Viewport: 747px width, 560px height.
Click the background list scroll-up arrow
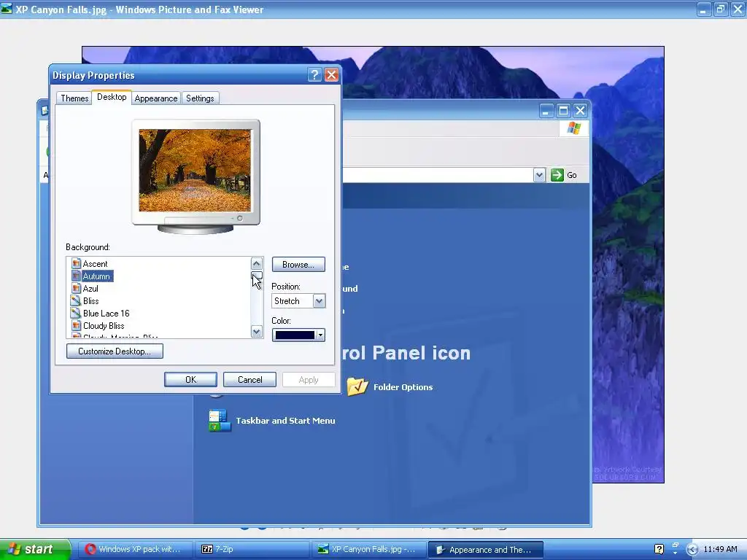[x=257, y=264]
